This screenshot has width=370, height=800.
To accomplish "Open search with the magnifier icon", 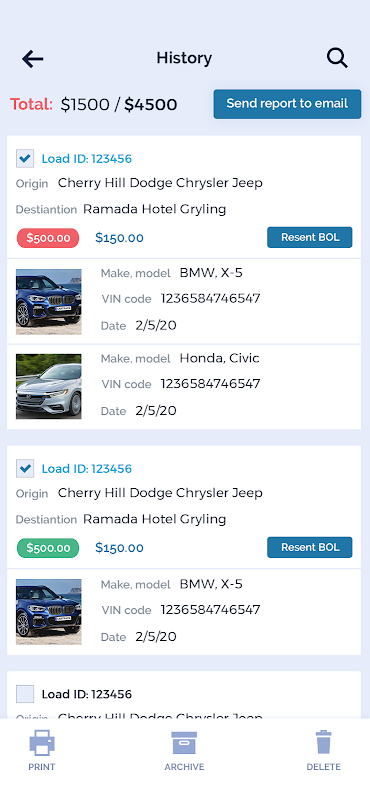I will 337,58.
